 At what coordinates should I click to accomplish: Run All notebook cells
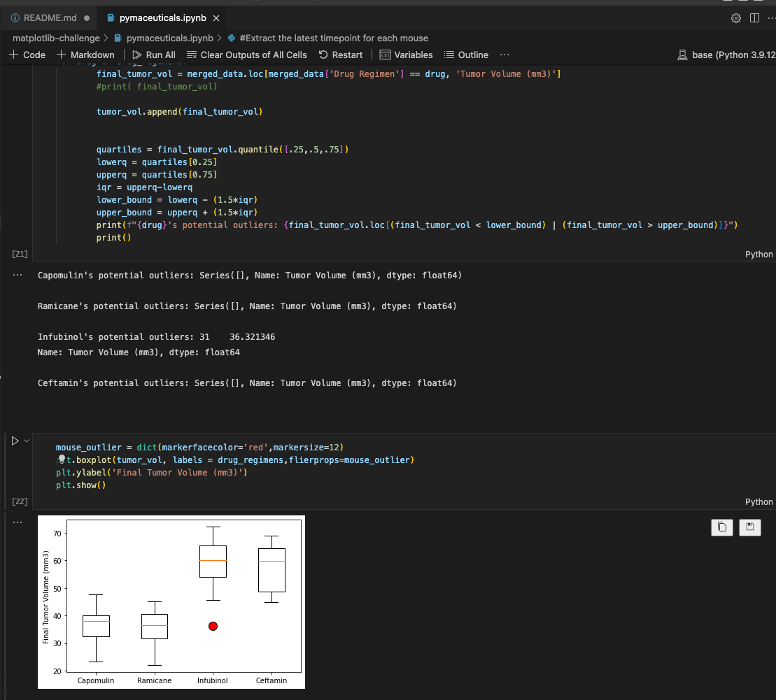[x=154, y=55]
